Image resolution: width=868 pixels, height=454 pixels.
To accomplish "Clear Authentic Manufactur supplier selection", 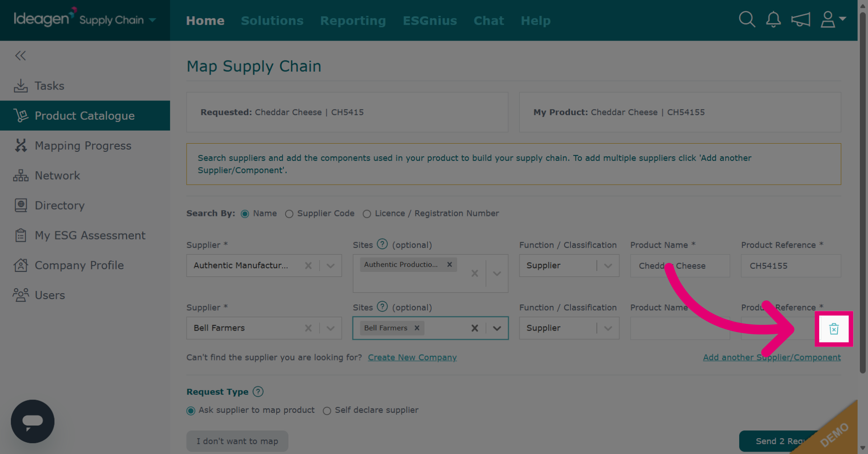I will [x=308, y=266].
